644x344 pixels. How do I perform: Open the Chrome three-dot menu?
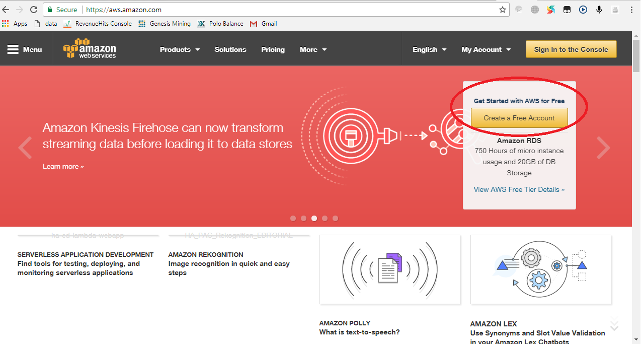[632, 10]
